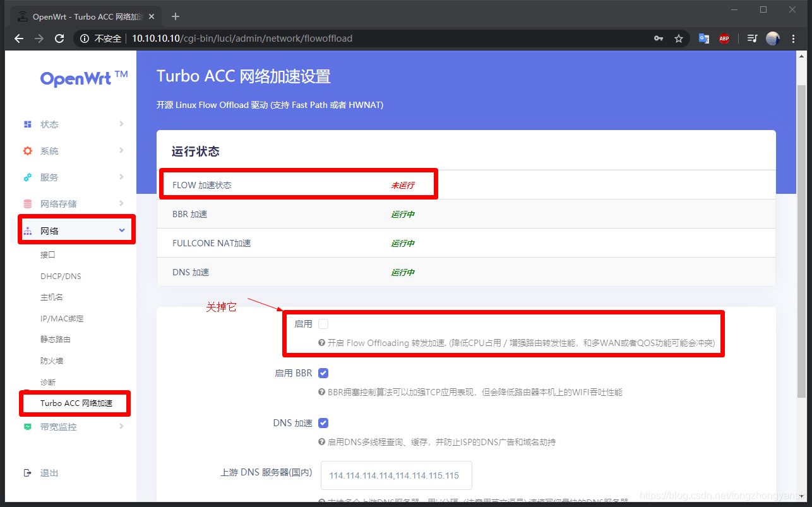Open the 服务 menu item

(x=49, y=177)
